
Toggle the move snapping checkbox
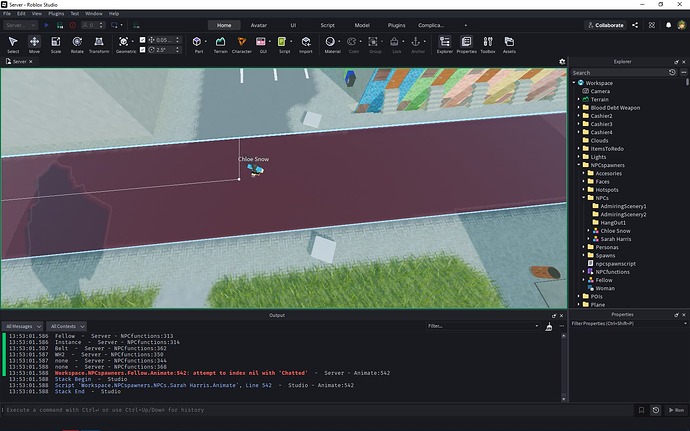click(x=142, y=40)
